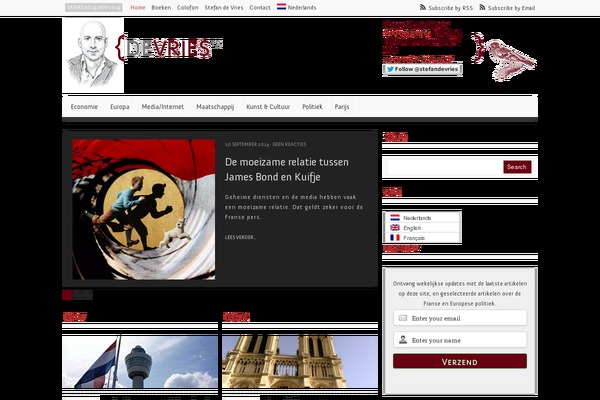Click the red bird illustration in header
Viewport: 600px width, 400px height.
[510, 59]
